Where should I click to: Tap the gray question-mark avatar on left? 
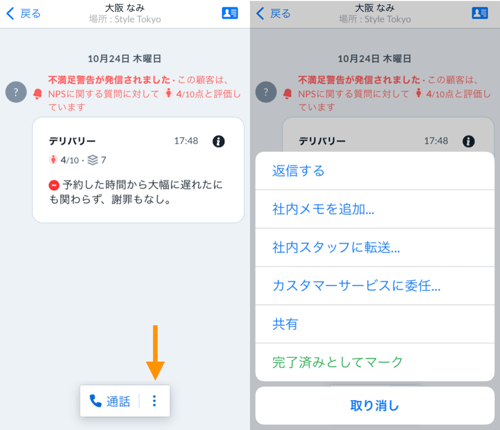pos(16,92)
